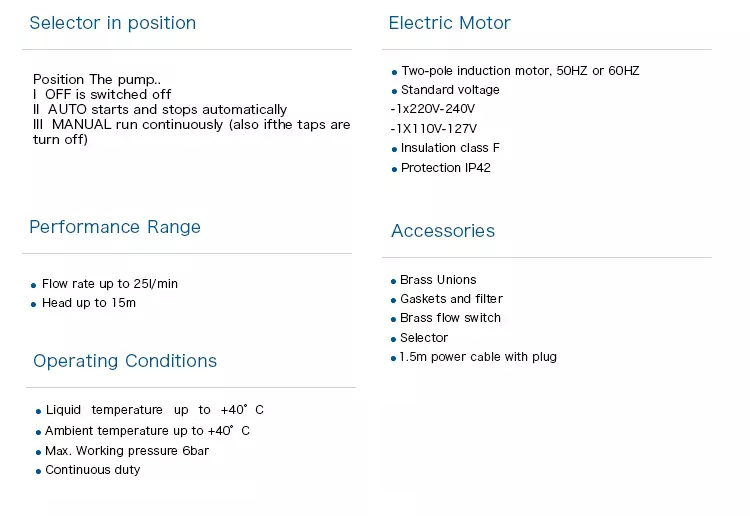Click the 1x220V-240V voltage line
This screenshot has width=750, height=516.
(x=433, y=109)
